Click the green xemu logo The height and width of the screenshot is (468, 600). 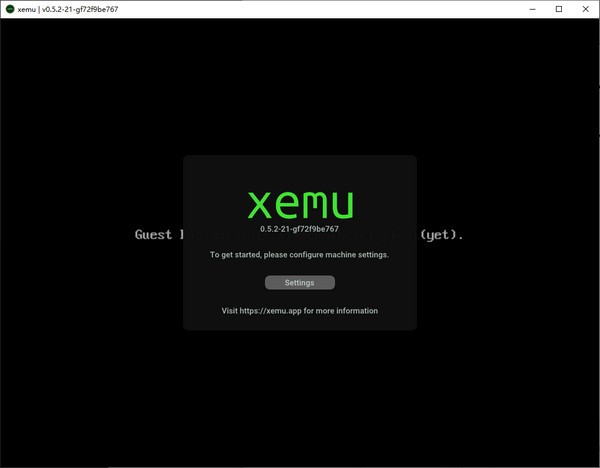click(x=300, y=205)
